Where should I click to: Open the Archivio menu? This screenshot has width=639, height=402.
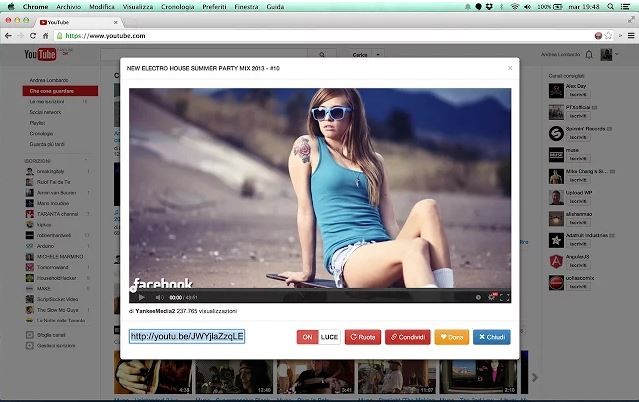tap(68, 7)
